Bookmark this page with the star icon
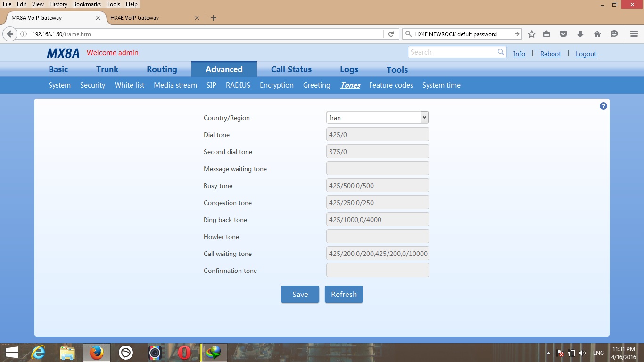This screenshot has width=644, height=362. coord(532,34)
